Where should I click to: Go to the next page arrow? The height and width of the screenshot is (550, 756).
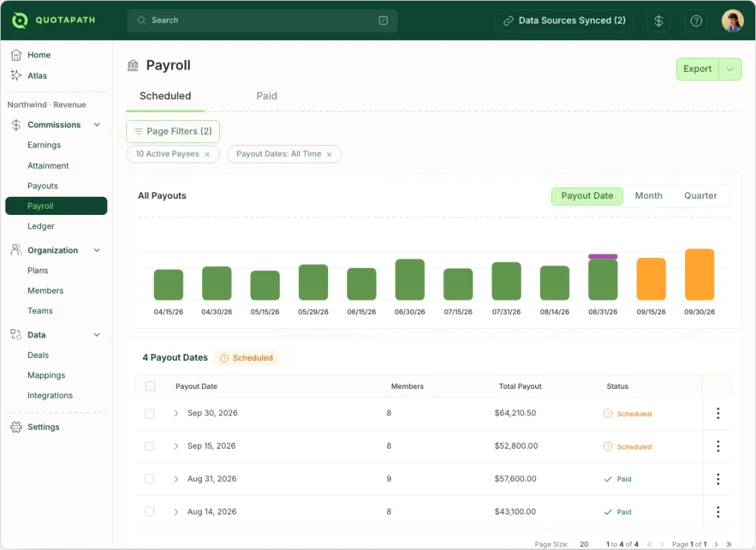click(x=717, y=544)
